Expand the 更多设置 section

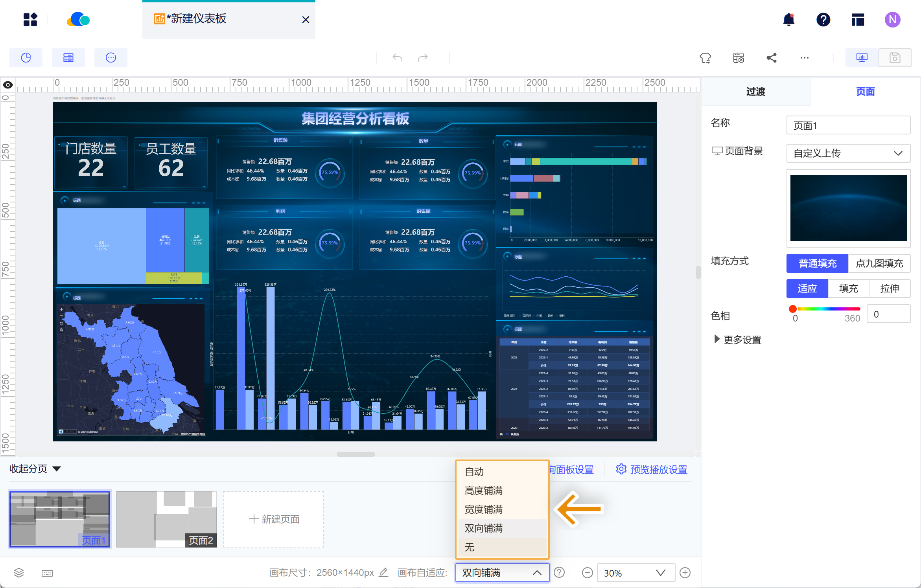point(737,340)
